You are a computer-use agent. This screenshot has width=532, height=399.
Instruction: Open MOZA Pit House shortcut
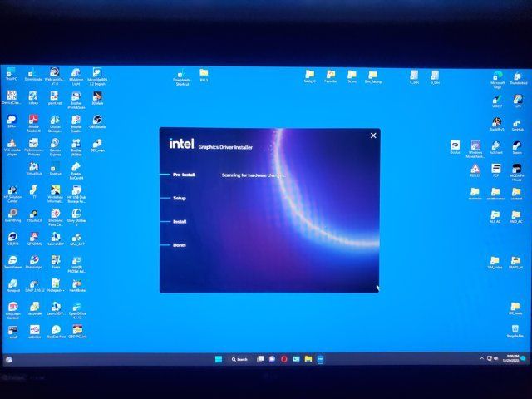click(x=516, y=172)
